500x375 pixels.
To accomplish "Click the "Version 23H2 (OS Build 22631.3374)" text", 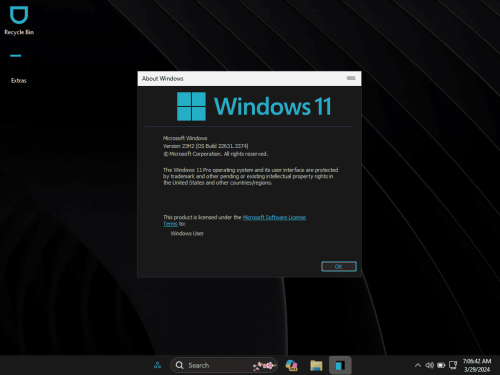I will [x=205, y=146].
